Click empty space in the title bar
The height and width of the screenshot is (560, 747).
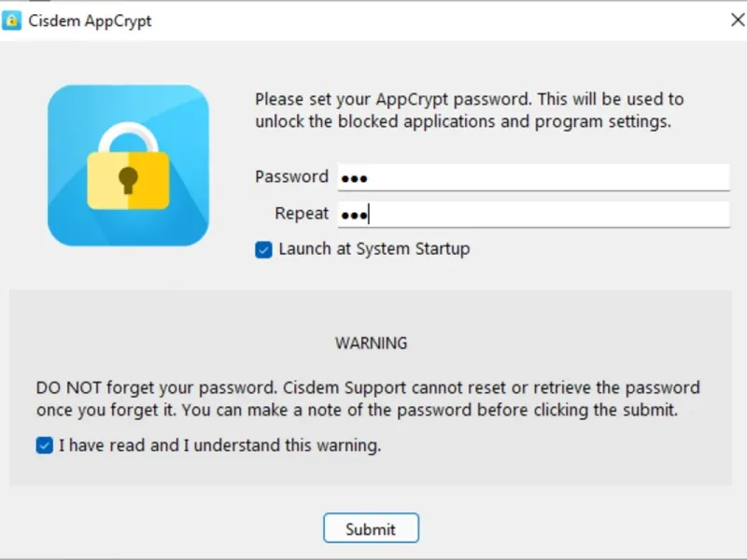pyautogui.click(x=420, y=21)
